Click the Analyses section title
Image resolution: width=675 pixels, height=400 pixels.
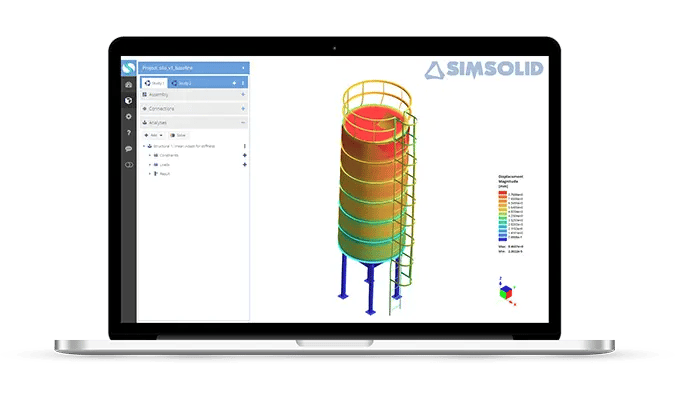click(x=158, y=123)
